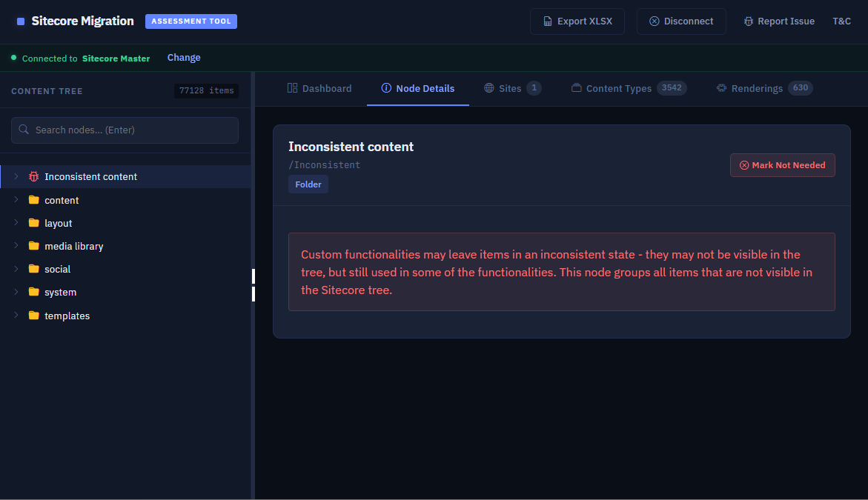The height and width of the screenshot is (500, 868).
Task: Click the Sitecore Migration logo square
Action: tap(21, 21)
